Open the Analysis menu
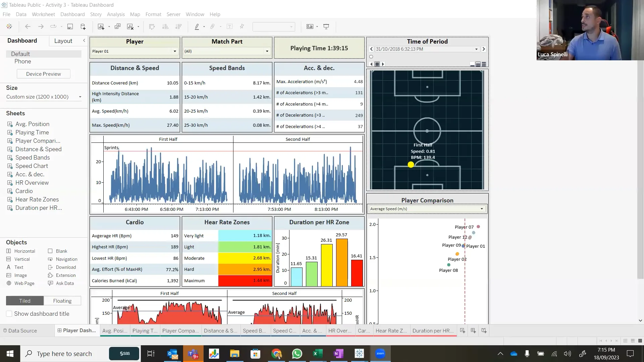644x362 pixels. [x=116, y=14]
